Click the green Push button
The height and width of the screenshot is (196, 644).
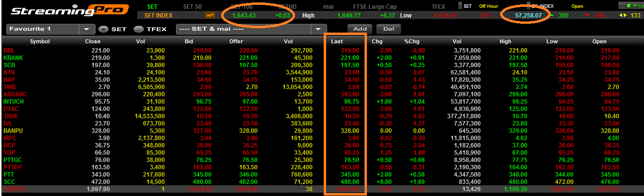coord(630,5)
